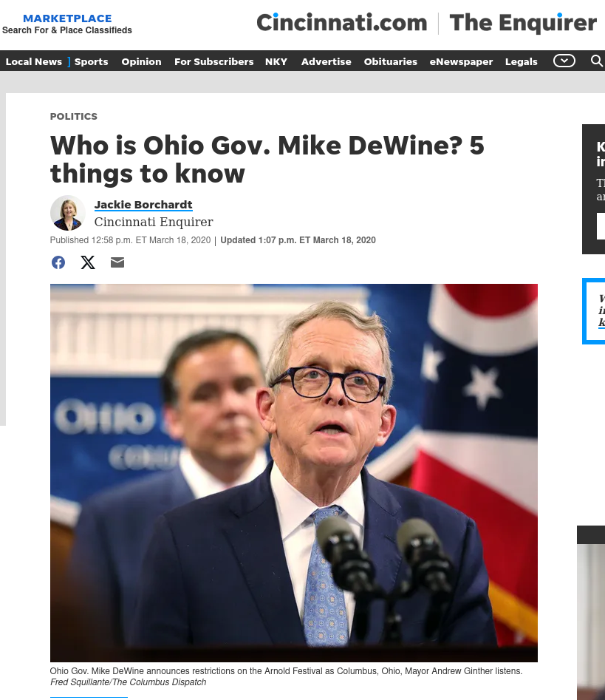The height and width of the screenshot is (700, 605).
Task: Click the Published 12:58 p.m. timestamp
Action: pyautogui.click(x=130, y=240)
